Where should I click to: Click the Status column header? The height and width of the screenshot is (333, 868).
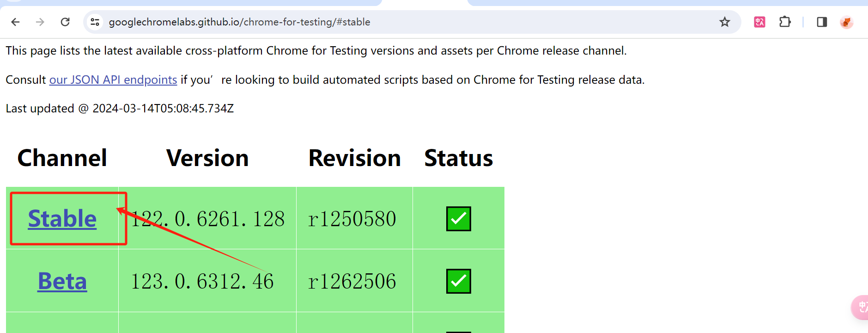pyautogui.click(x=458, y=158)
